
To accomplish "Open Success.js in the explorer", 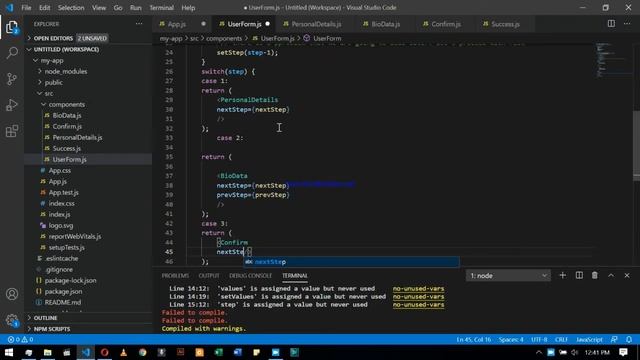I will 67,148.
